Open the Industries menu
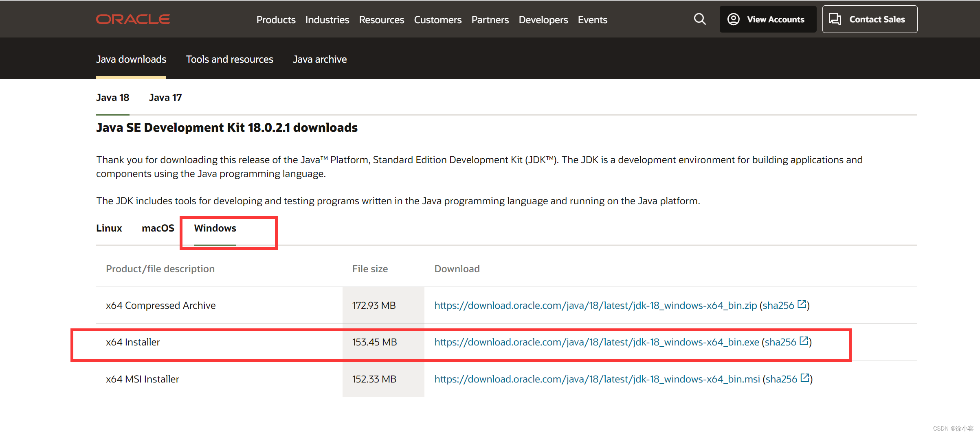This screenshot has height=435, width=980. click(327, 20)
